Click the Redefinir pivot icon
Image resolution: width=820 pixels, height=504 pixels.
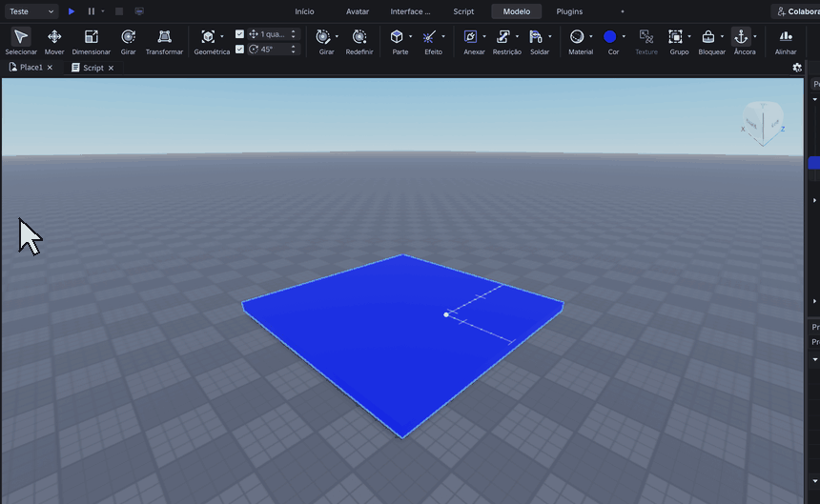click(359, 36)
